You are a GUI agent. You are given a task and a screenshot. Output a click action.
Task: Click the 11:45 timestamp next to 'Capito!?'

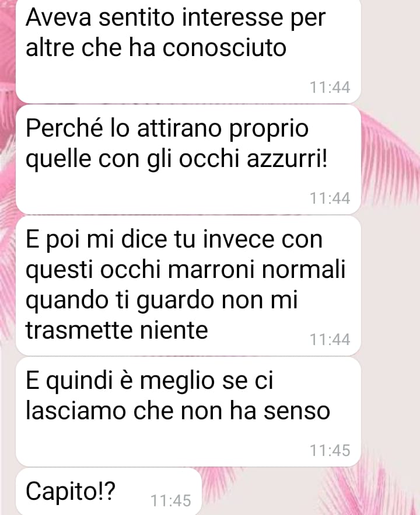click(170, 500)
